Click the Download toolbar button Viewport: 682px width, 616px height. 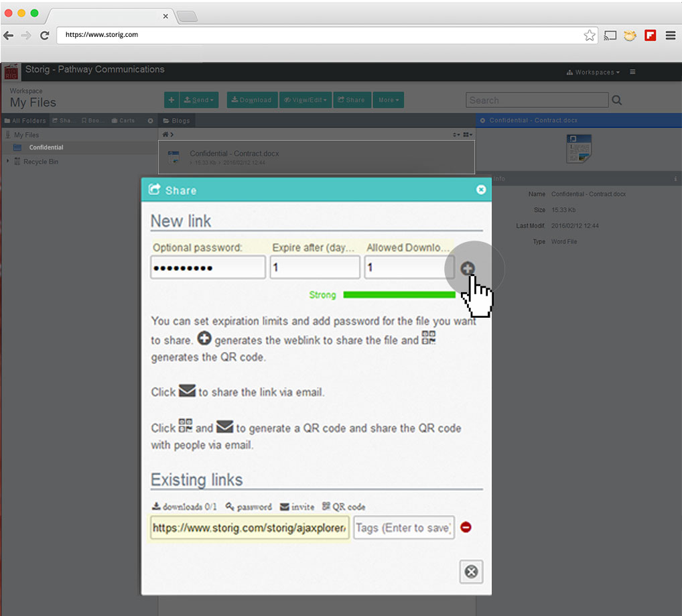[252, 100]
